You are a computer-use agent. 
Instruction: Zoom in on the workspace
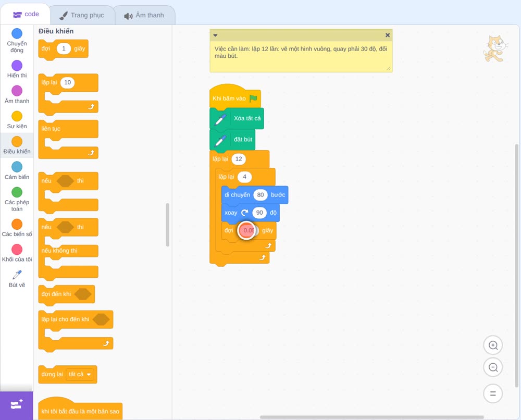click(x=493, y=345)
